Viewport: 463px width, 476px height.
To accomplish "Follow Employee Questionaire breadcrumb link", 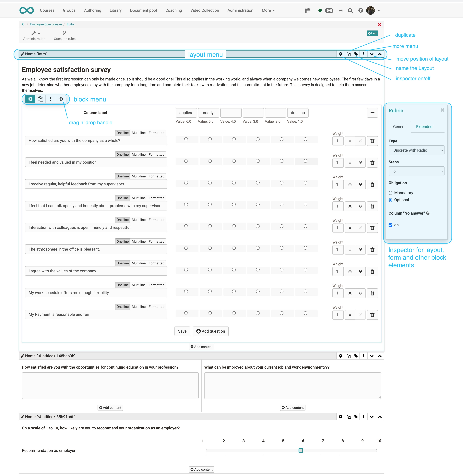I will click(46, 24).
